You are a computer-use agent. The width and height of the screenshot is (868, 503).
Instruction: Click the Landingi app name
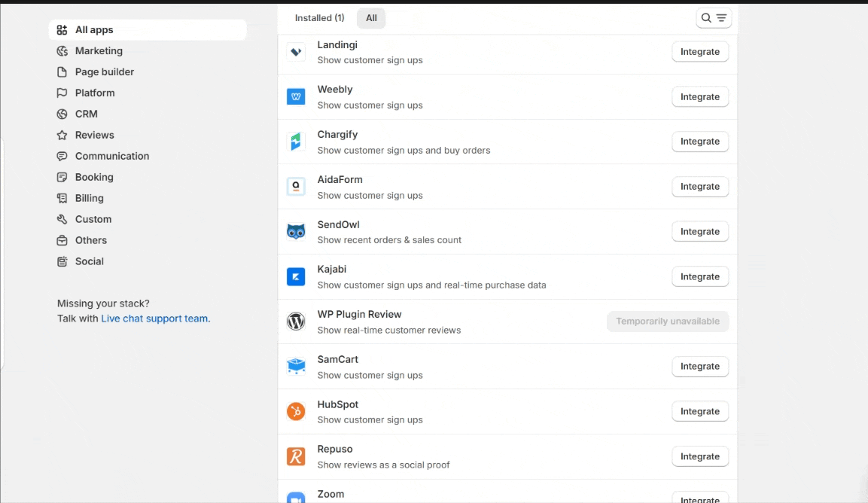click(x=337, y=45)
